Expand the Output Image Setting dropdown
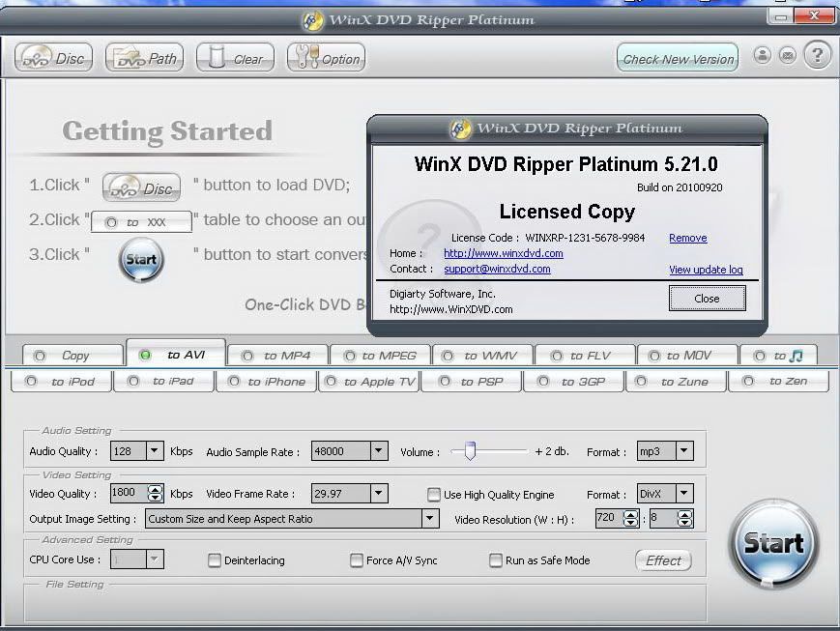This screenshot has height=631, width=840. tap(429, 519)
